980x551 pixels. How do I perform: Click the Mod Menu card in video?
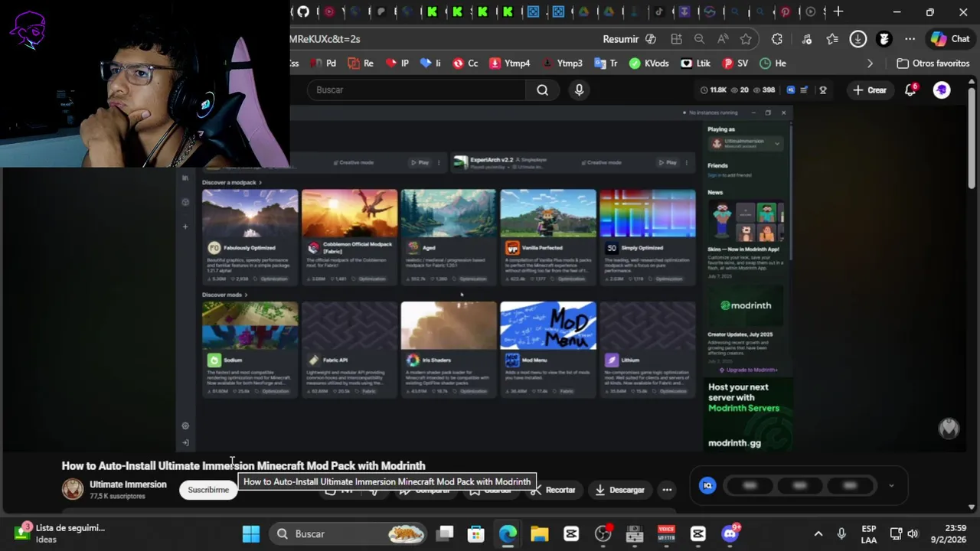coord(548,348)
